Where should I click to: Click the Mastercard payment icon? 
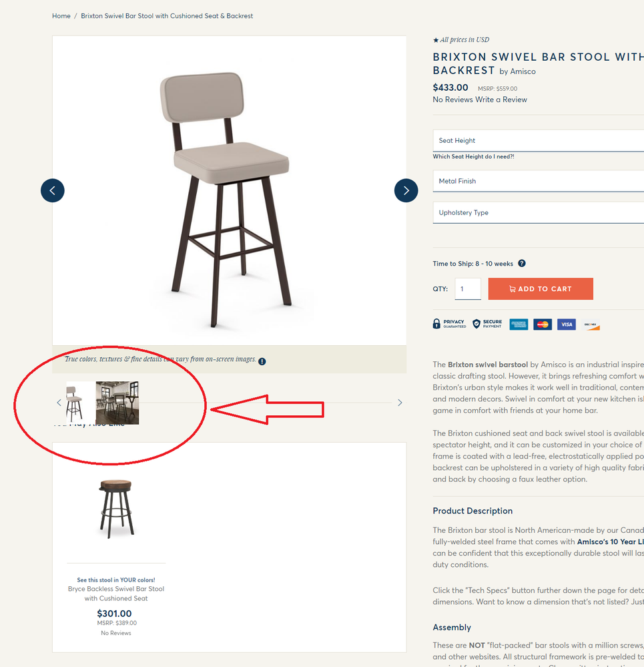(543, 324)
